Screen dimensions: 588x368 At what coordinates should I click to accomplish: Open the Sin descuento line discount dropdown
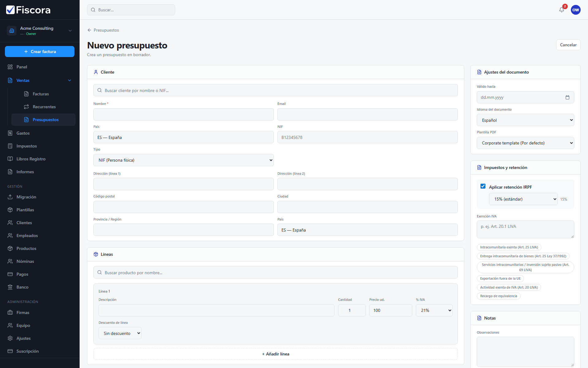(x=120, y=333)
